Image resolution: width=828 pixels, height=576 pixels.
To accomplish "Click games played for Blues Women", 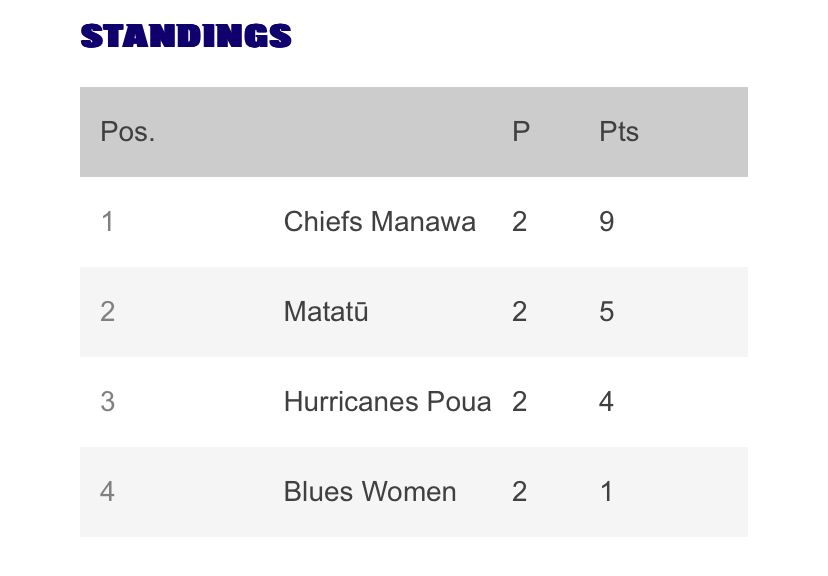I will (x=520, y=492).
